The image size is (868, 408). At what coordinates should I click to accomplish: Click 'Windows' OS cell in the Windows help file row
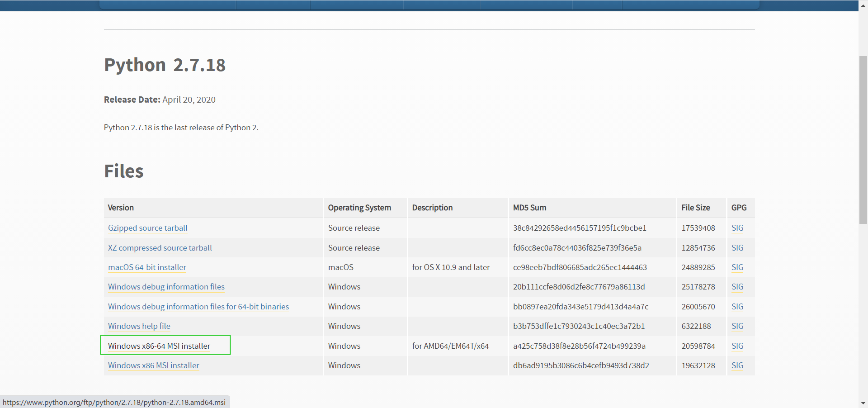344,326
